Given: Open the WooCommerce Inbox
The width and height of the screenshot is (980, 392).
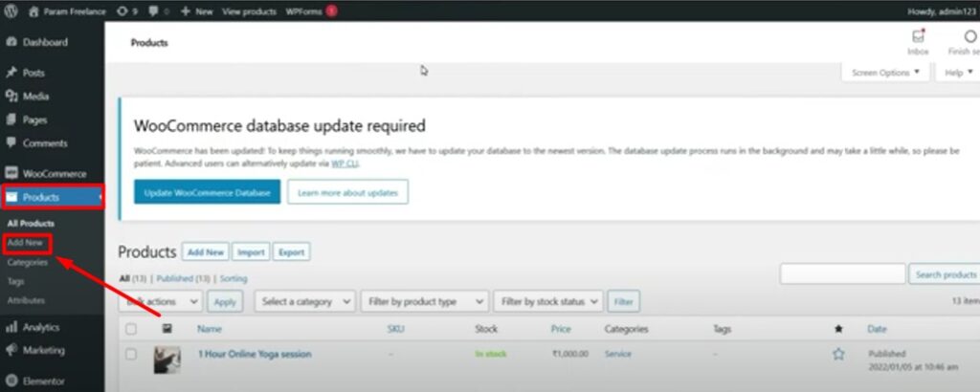Looking at the screenshot, I should [918, 42].
